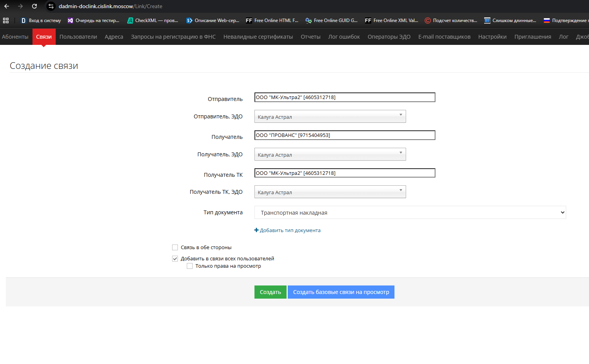Screen dimensions: 589x364
Task: Switch to the 'Лог ошибок' tab
Action: point(344,37)
